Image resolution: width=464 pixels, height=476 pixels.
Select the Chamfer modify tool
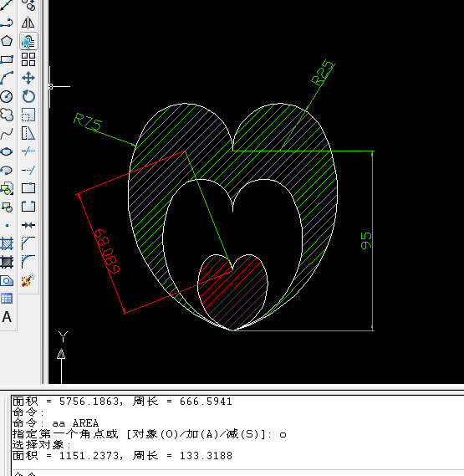point(28,243)
